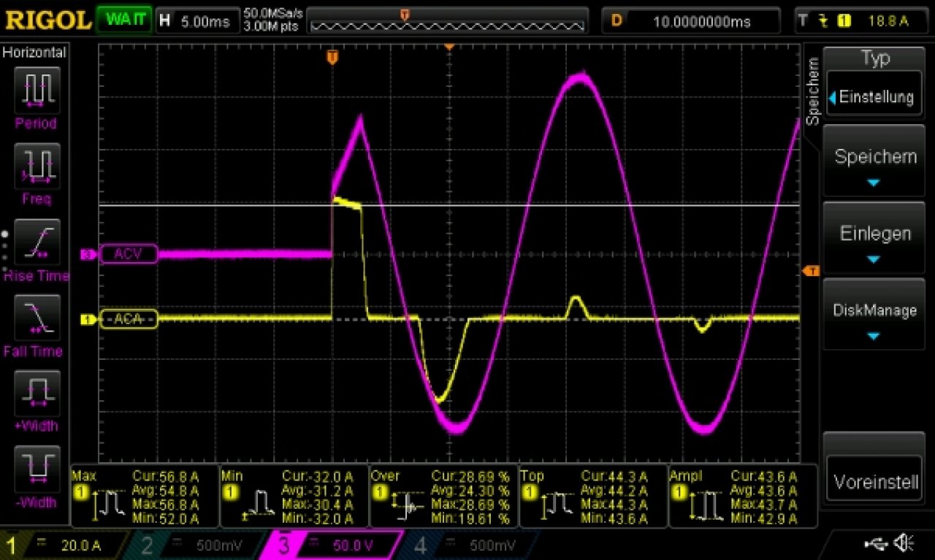This screenshot has height=560, width=935.
Task: Open the Einstellung type selector
Action: 875,96
